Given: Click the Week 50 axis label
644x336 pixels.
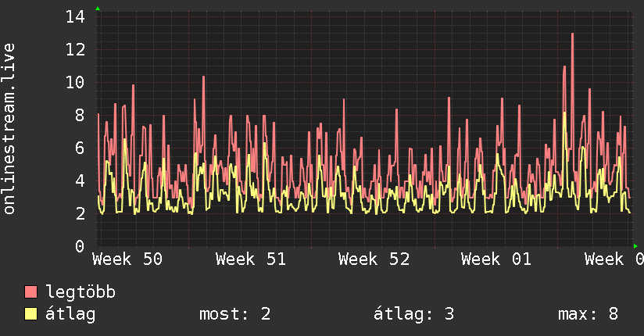Looking at the screenshot, I should coord(127,259).
